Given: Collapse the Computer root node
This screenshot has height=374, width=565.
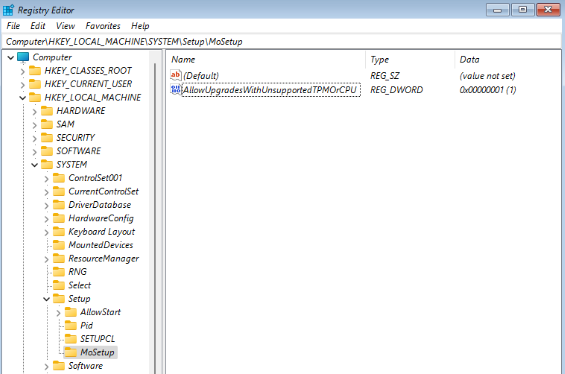Looking at the screenshot, I should click(x=11, y=57).
